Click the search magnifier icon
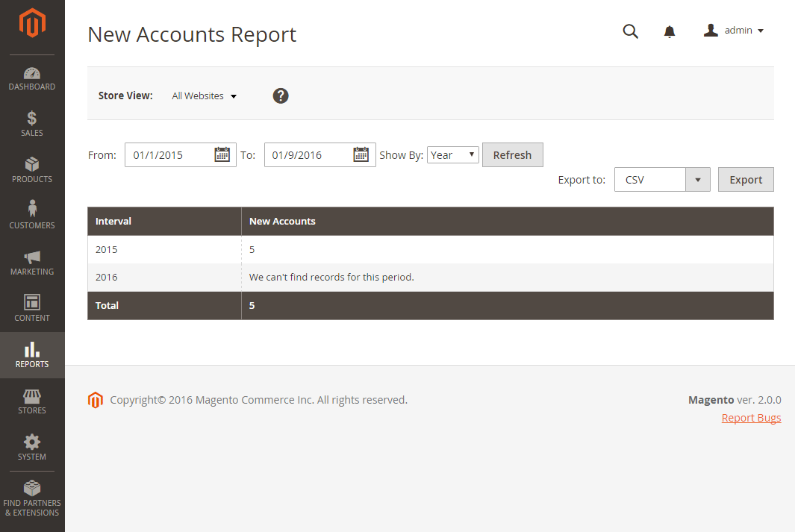Screen dimensions: 795x532 [630, 31]
